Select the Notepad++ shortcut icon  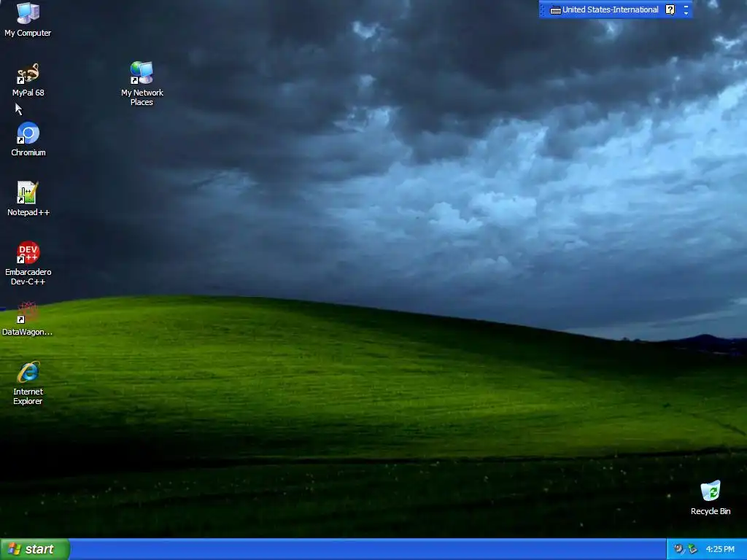click(28, 199)
